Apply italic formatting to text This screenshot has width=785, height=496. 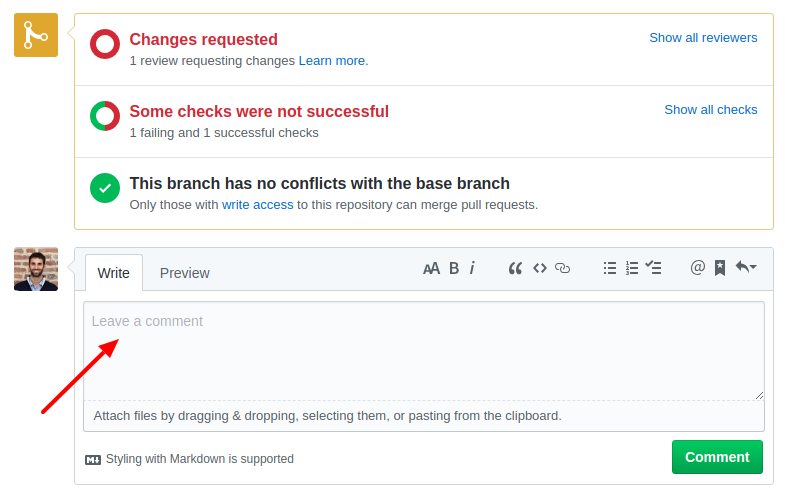(x=472, y=268)
